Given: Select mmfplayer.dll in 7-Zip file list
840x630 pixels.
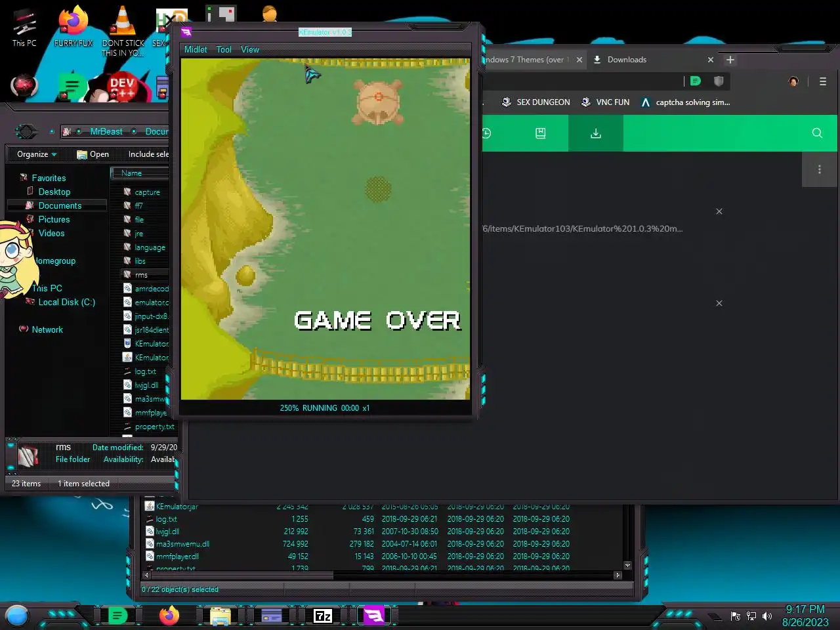Looking at the screenshot, I should coord(177,556).
